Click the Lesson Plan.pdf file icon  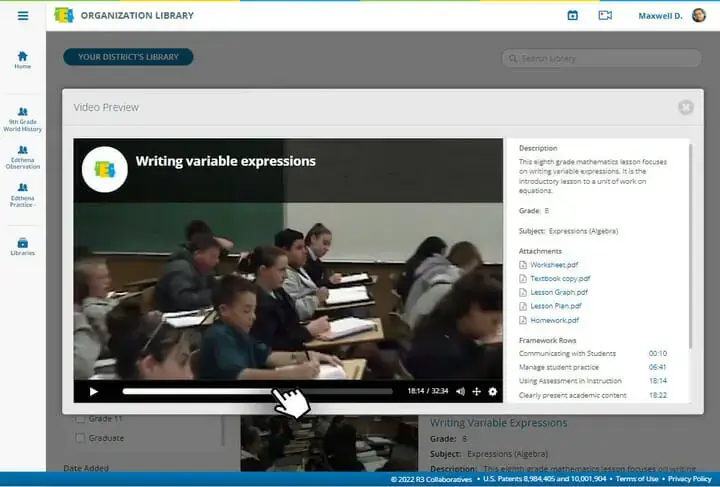tap(523, 306)
